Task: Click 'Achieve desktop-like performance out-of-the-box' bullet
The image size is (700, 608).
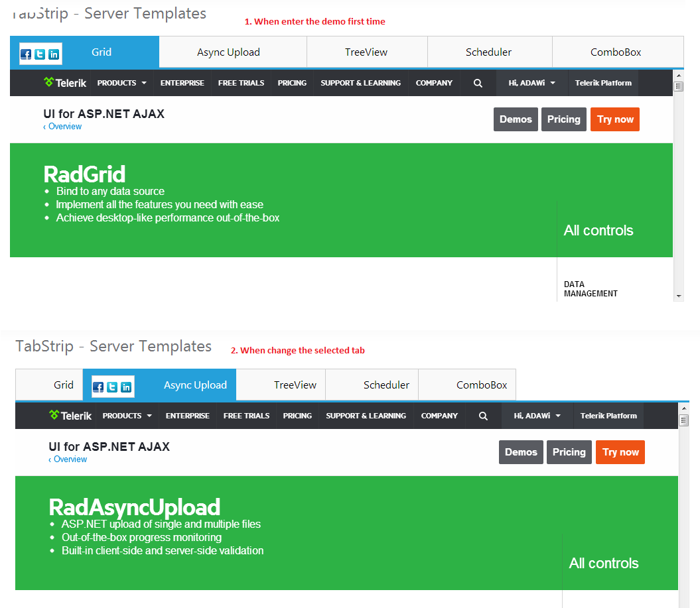Action: [167, 217]
